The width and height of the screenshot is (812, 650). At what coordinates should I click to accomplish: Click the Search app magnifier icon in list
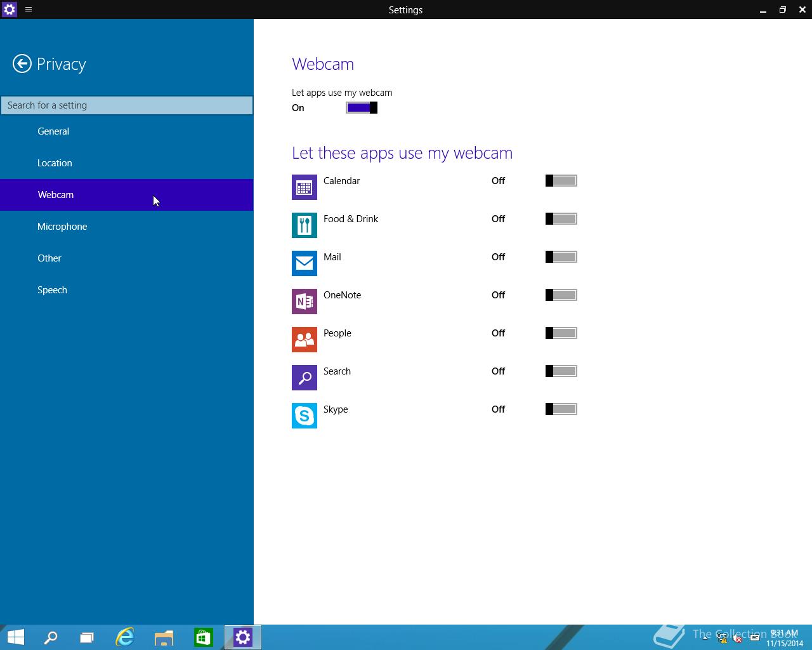[304, 378]
